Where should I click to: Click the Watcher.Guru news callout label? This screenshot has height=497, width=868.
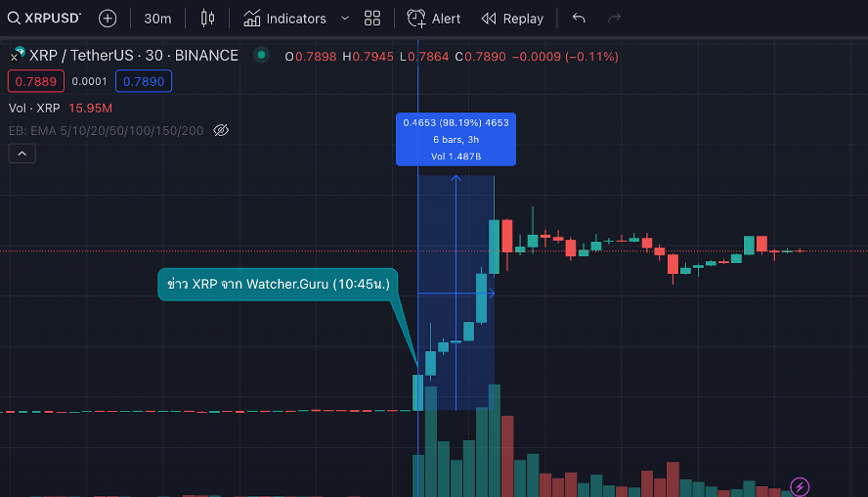coord(278,285)
